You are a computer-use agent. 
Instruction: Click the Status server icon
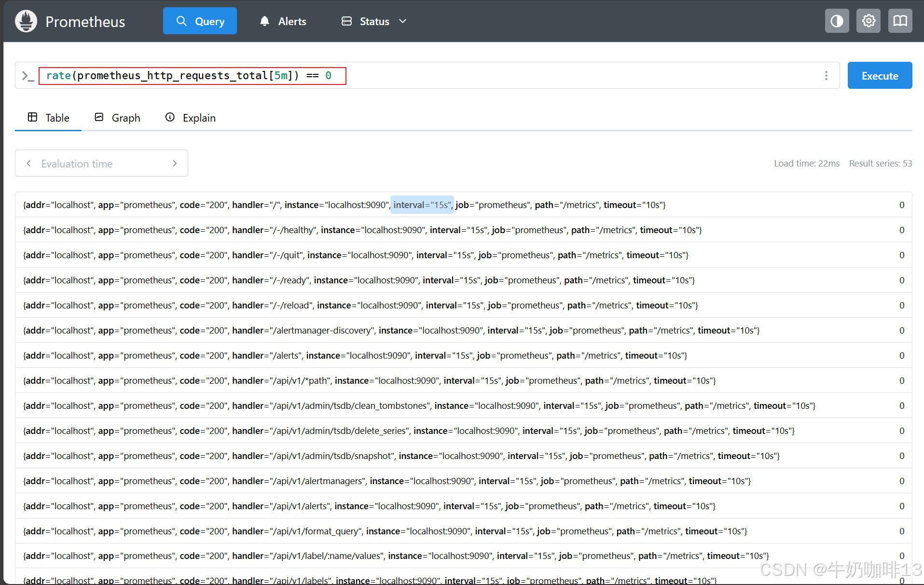coord(346,21)
